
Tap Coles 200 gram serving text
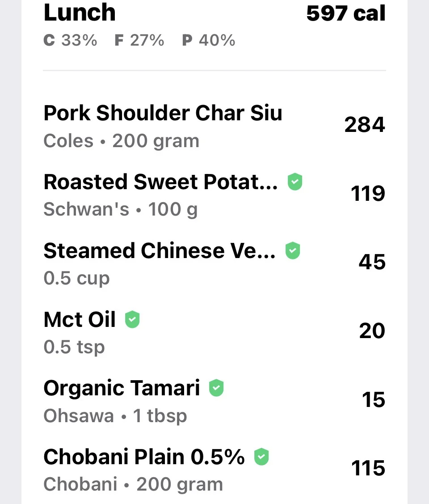point(122,141)
